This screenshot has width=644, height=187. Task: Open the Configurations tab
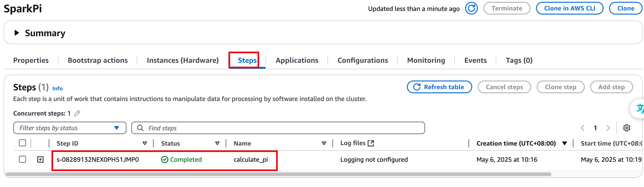(x=362, y=60)
